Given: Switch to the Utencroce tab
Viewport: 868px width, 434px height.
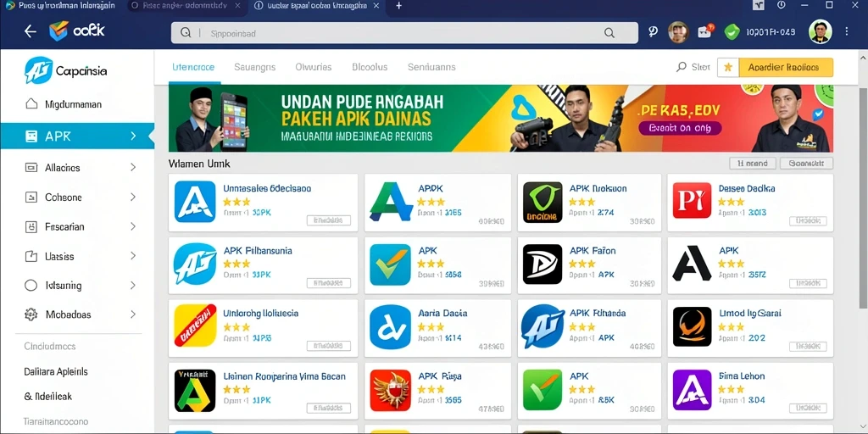Looking at the screenshot, I should [193, 67].
